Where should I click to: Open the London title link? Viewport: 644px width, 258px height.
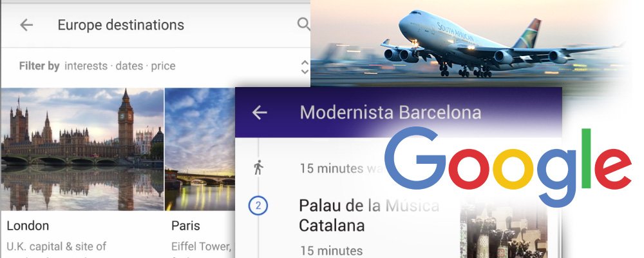(x=28, y=226)
